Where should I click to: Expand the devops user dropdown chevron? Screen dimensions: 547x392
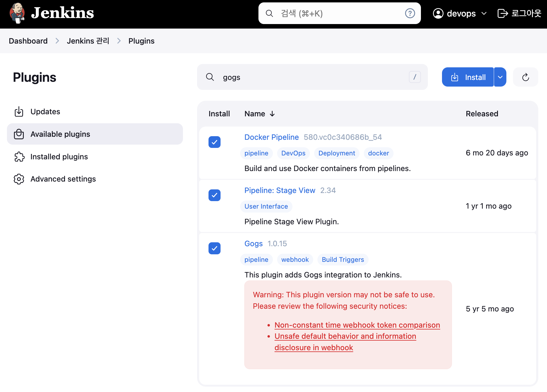[x=484, y=14]
